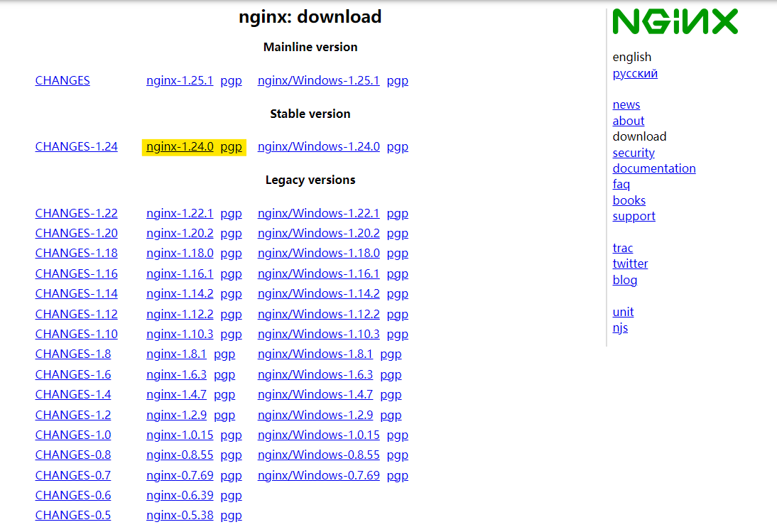The height and width of the screenshot is (532, 777).
Task: Open the unit link
Action: click(623, 312)
